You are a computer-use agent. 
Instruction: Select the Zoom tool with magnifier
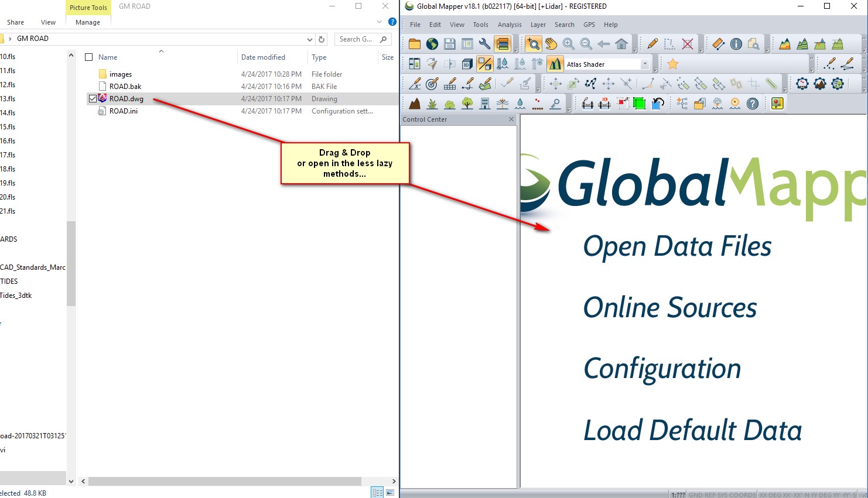click(x=533, y=44)
